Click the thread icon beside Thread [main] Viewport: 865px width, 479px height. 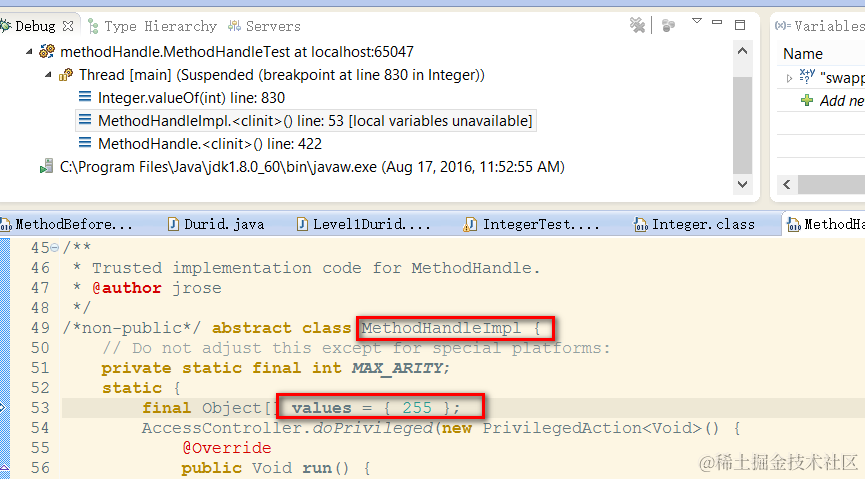tap(66, 74)
